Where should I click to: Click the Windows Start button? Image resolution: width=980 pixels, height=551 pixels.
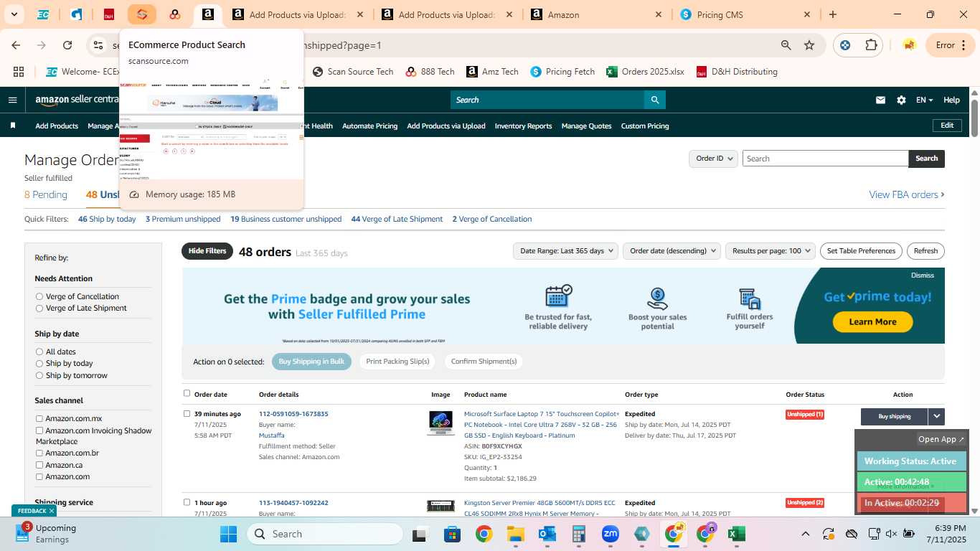point(228,534)
